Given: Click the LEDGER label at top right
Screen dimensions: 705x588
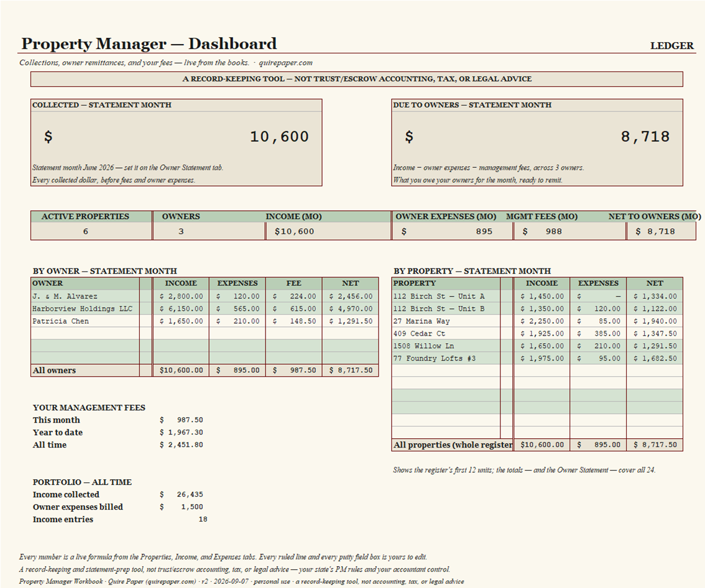Looking at the screenshot, I should click(x=671, y=45).
